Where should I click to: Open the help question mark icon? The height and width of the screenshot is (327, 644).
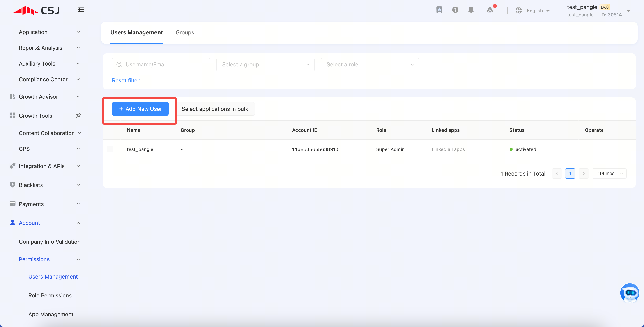click(x=455, y=10)
